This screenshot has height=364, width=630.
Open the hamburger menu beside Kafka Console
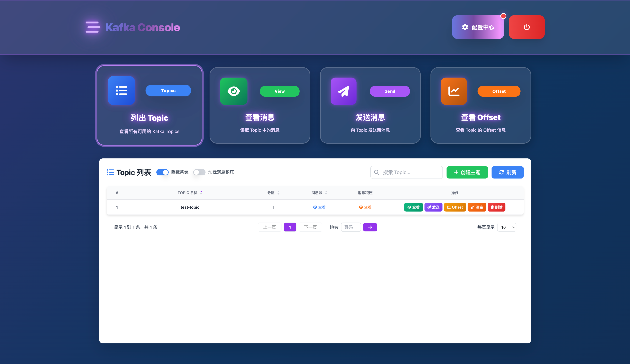tap(93, 27)
